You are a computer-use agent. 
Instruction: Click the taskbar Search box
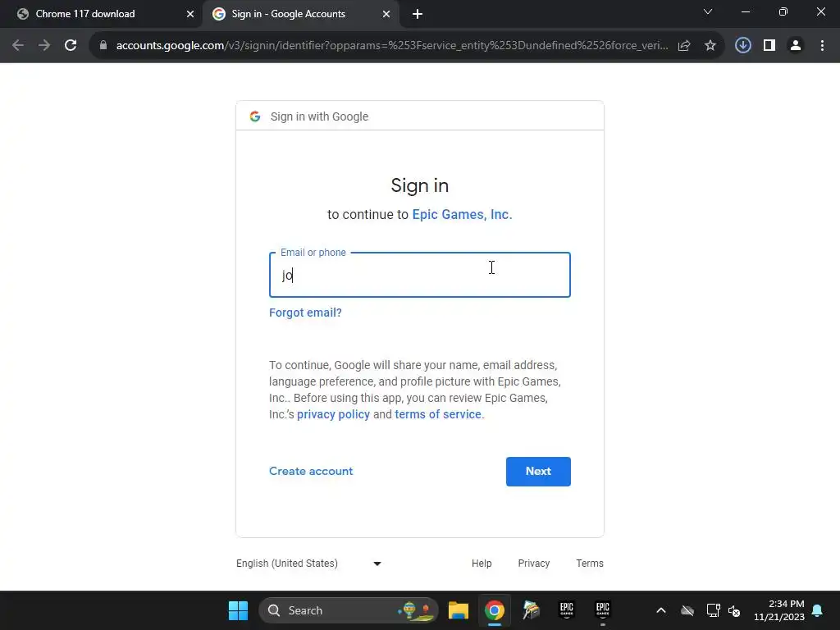pyautogui.click(x=349, y=610)
